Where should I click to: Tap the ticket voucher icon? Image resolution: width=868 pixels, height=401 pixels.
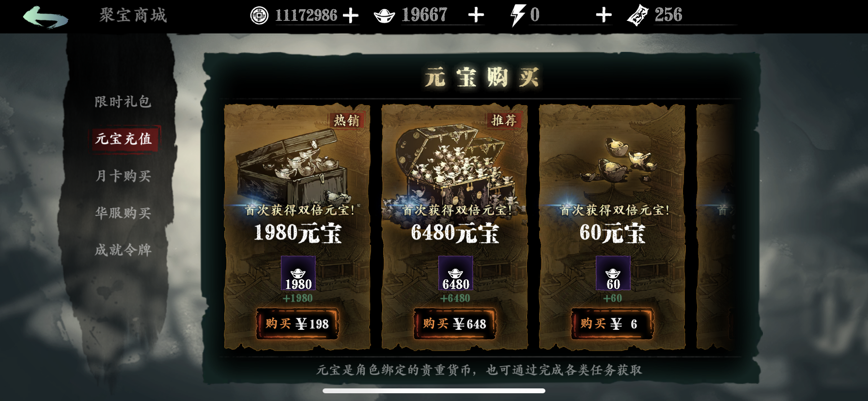tap(638, 15)
